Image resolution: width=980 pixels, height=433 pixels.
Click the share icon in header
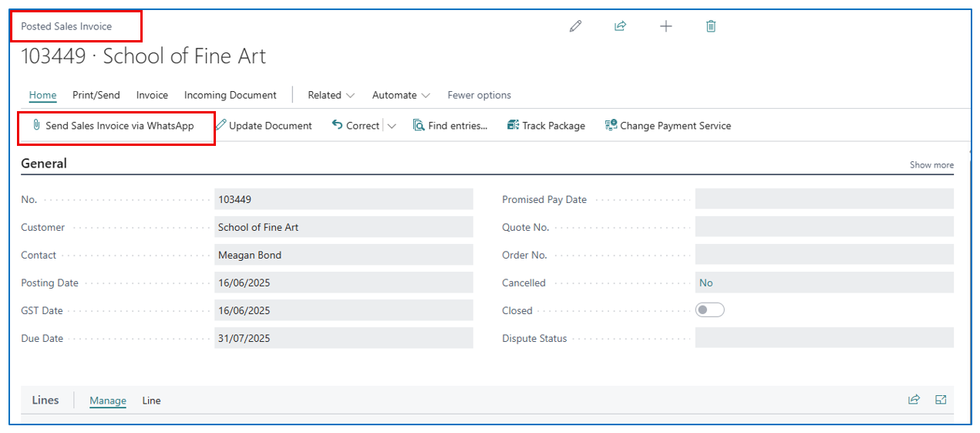click(x=620, y=26)
